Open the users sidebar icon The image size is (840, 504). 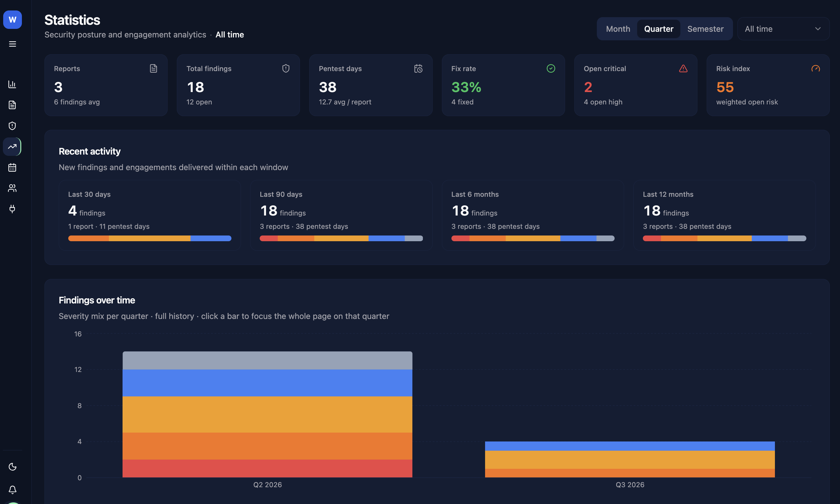tap(12, 188)
